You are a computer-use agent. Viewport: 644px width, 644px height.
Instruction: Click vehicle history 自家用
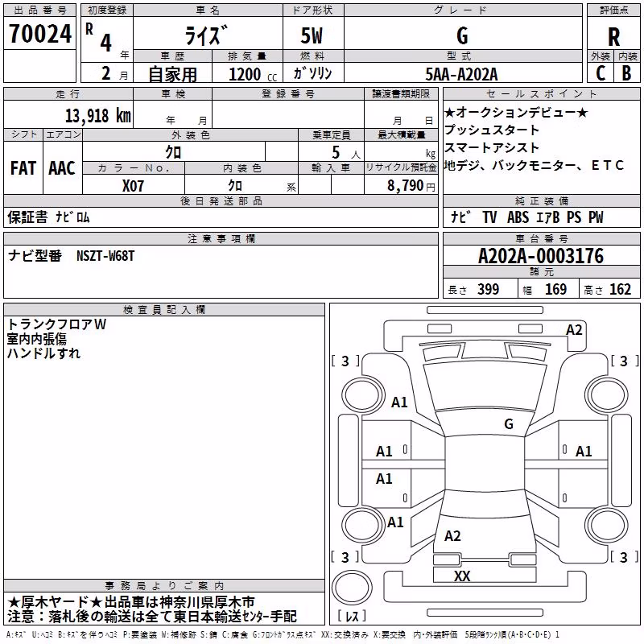pyautogui.click(x=172, y=74)
